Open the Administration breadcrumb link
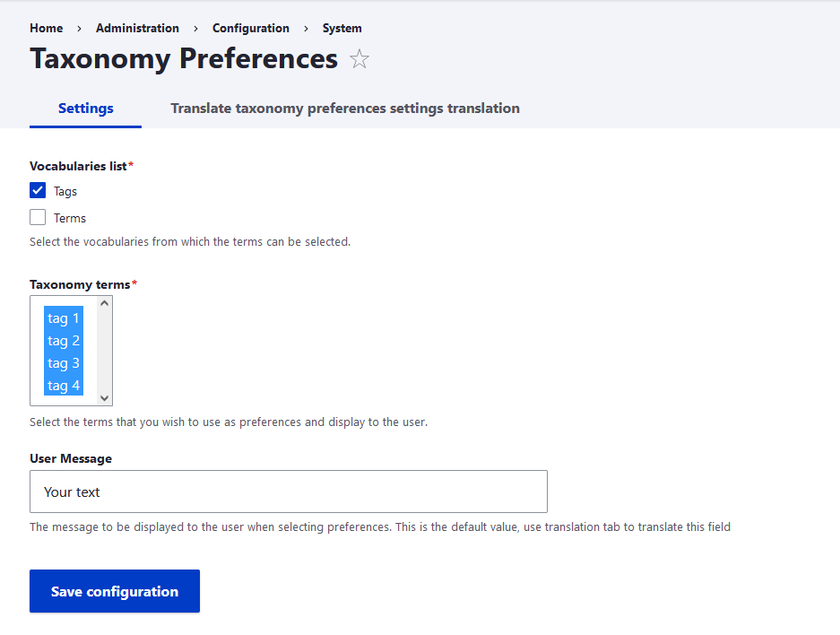This screenshot has height=635, width=840. pyautogui.click(x=137, y=28)
